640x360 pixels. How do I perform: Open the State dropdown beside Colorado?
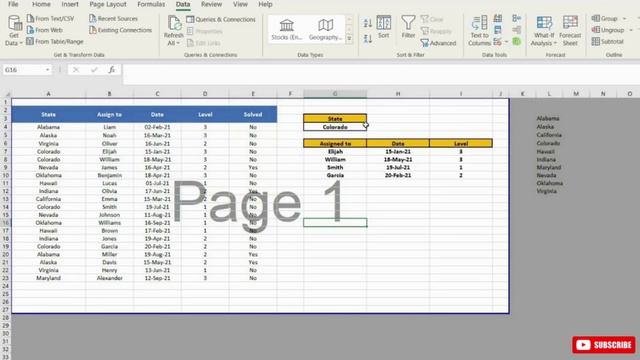pyautogui.click(x=365, y=126)
